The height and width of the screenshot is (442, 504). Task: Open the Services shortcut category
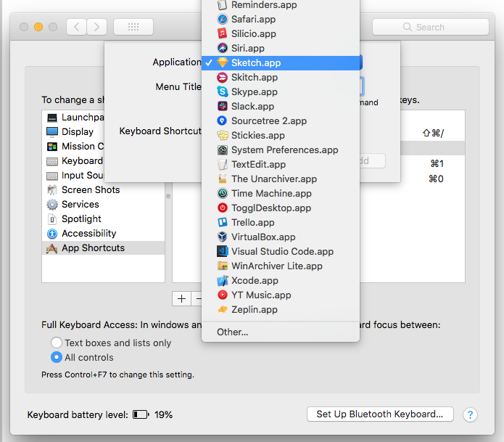click(x=103, y=204)
